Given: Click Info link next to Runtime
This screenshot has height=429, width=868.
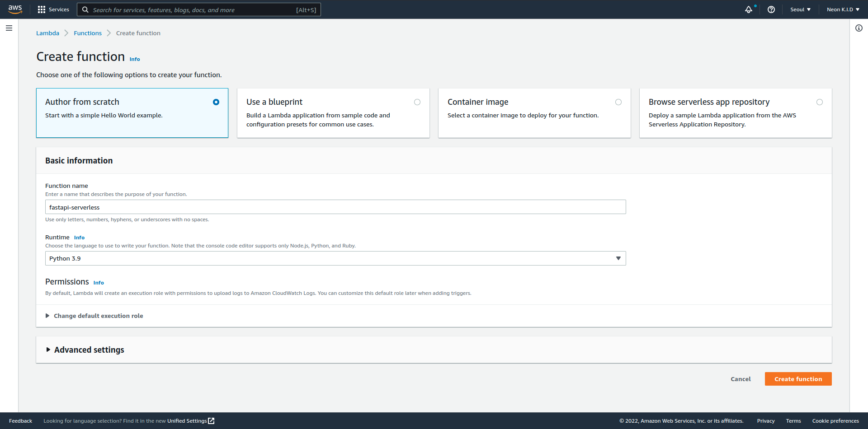Looking at the screenshot, I should (x=79, y=238).
